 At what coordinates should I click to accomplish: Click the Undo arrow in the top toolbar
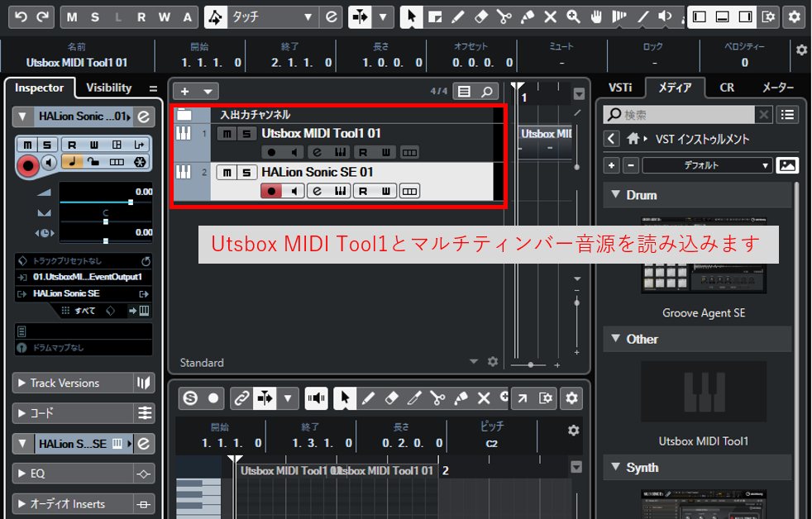coord(21,17)
